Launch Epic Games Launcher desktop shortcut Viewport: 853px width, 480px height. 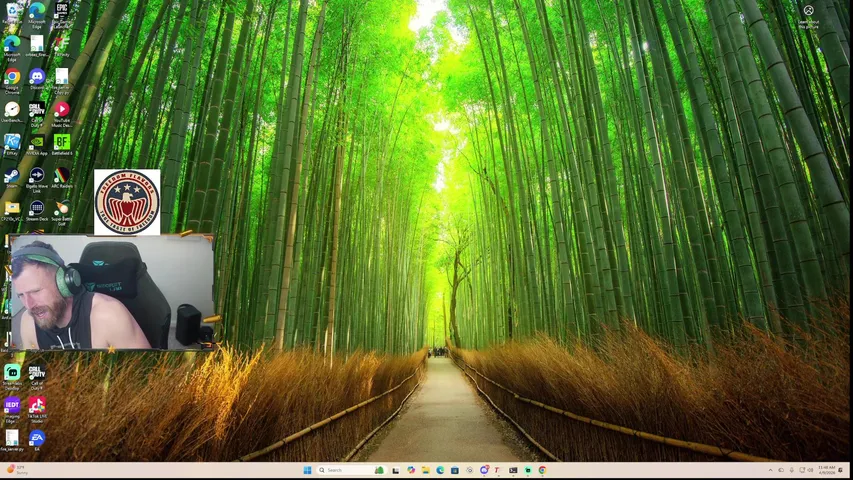(61, 13)
